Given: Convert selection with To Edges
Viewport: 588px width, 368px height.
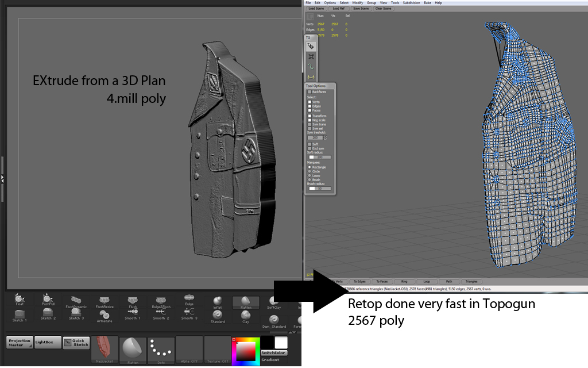Looking at the screenshot, I should click(x=359, y=282).
